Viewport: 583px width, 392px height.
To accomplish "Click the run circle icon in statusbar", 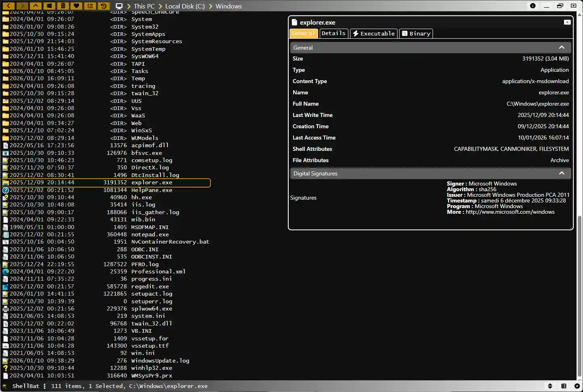I will pos(577,386).
